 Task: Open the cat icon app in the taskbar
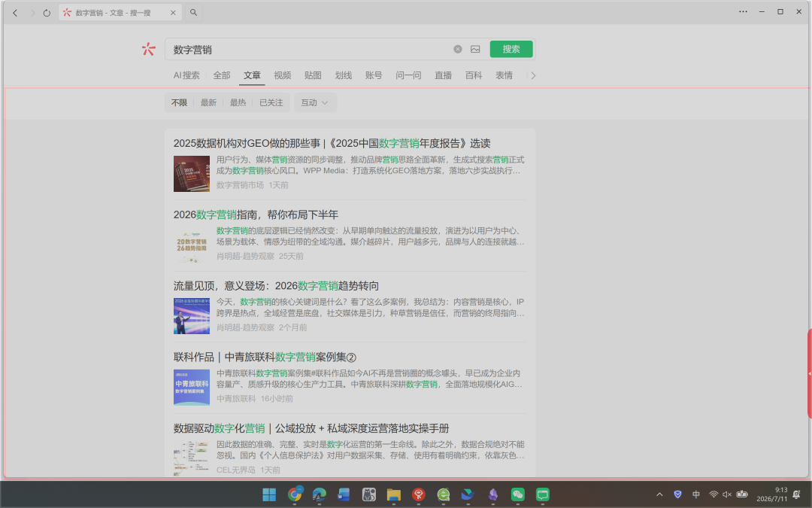368,494
